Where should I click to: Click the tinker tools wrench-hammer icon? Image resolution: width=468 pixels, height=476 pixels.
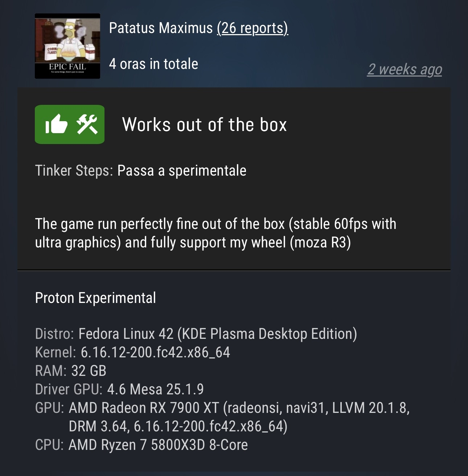coord(87,124)
